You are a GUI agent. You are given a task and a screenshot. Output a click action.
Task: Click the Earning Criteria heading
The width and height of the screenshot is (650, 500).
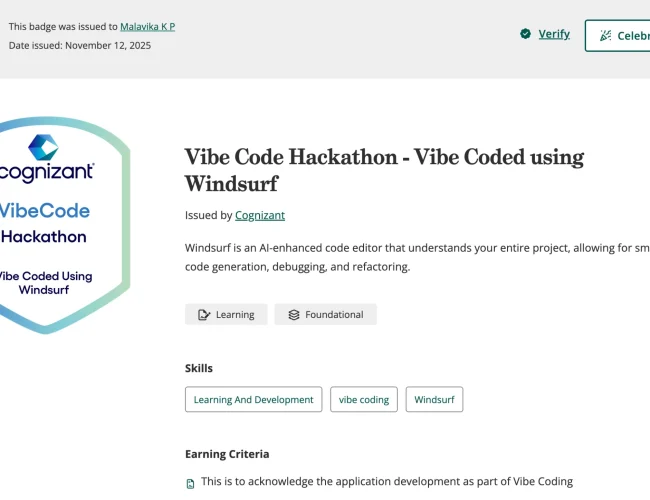click(x=227, y=454)
